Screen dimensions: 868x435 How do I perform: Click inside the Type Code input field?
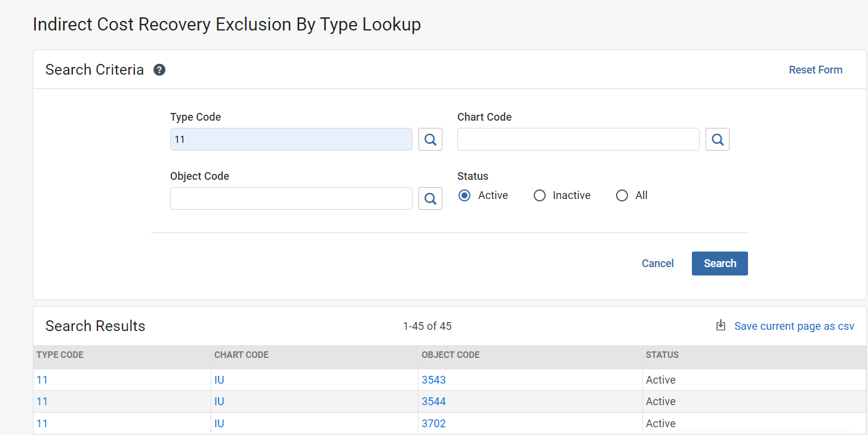coord(291,139)
